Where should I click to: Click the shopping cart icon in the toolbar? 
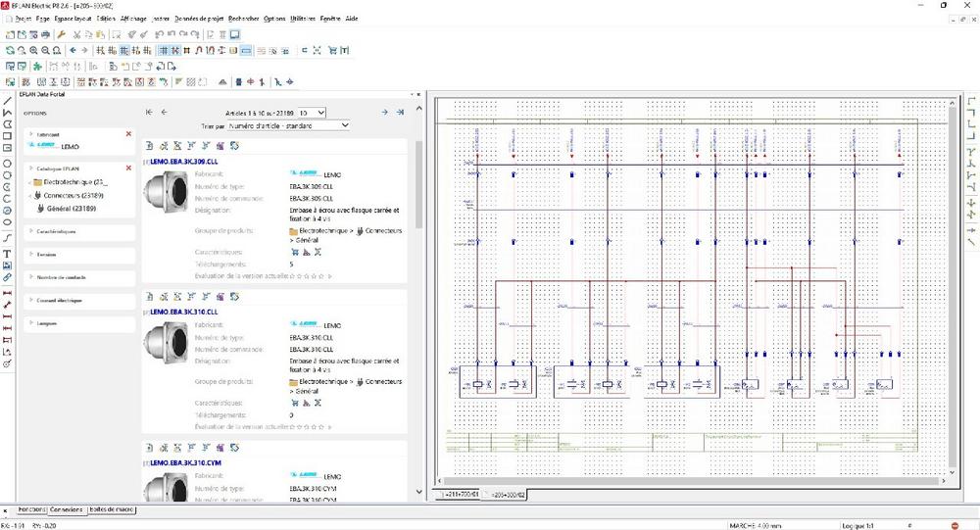click(x=332, y=50)
